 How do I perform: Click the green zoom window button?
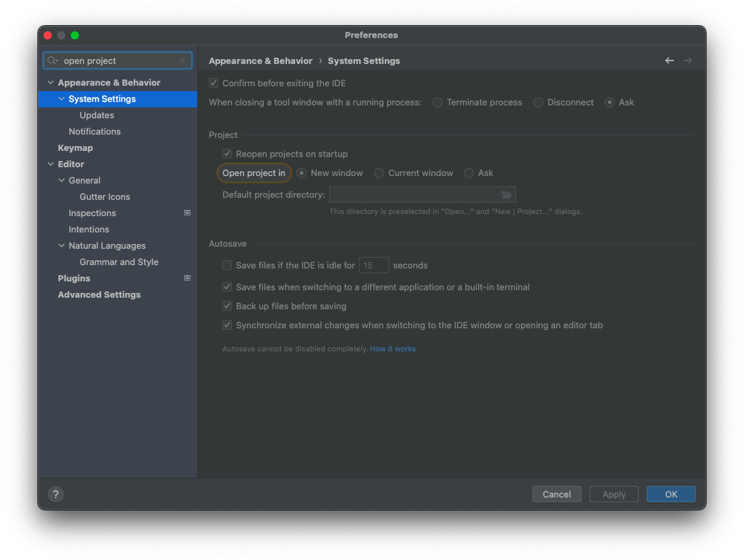pos(75,35)
